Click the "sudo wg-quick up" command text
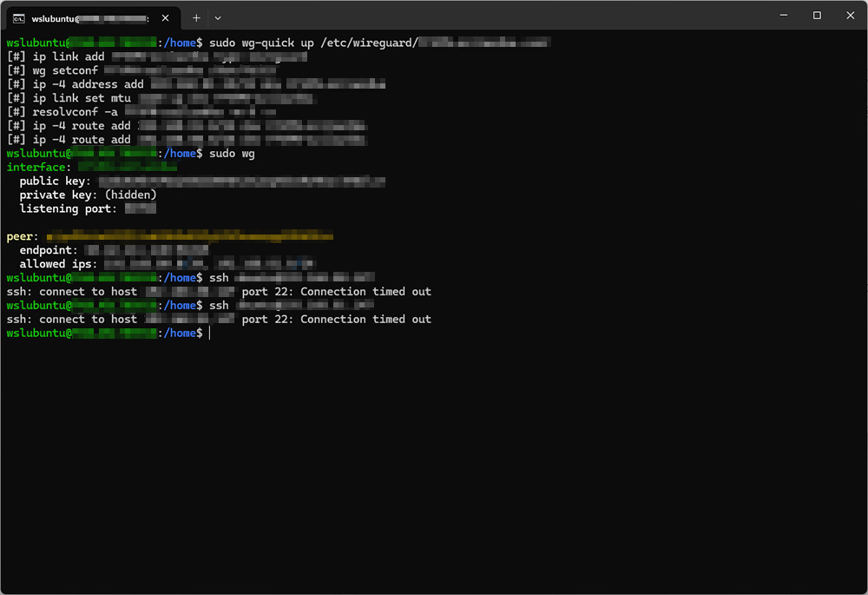Viewport: 868px width, 595px height. (x=261, y=43)
